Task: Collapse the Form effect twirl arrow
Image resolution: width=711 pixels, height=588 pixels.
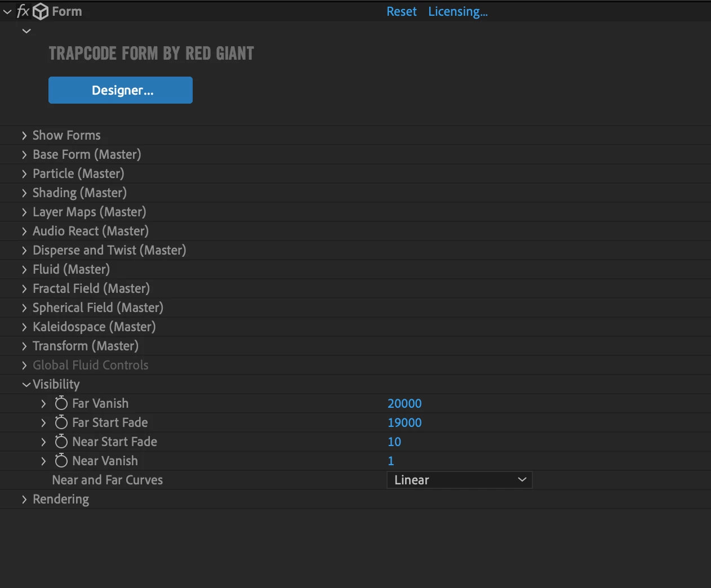Action: [7, 12]
